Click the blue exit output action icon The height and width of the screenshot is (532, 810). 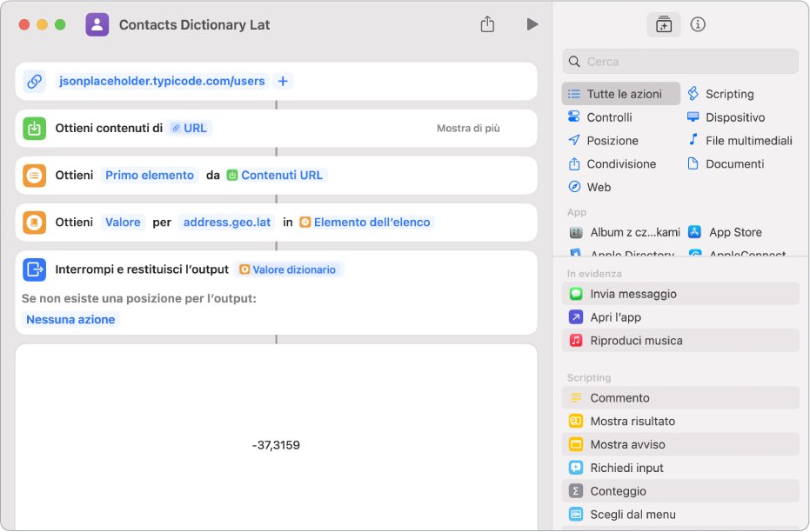[35, 269]
